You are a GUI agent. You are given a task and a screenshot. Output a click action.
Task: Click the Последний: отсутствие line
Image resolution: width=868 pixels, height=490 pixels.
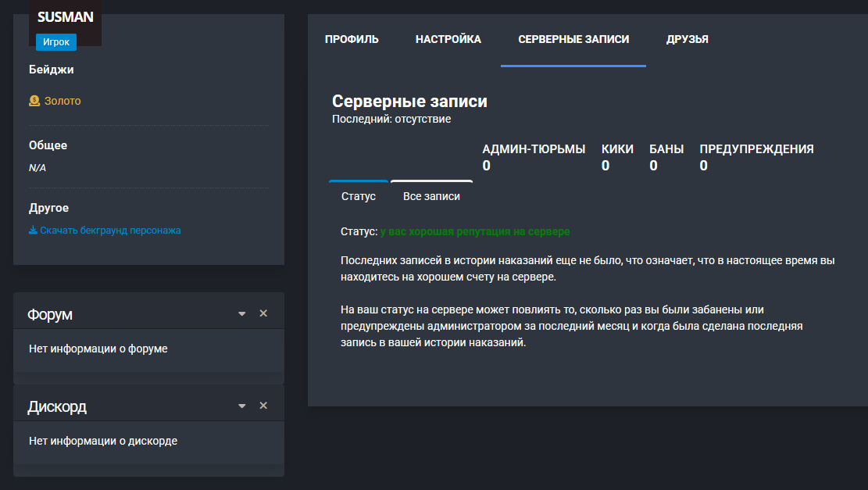tap(391, 119)
